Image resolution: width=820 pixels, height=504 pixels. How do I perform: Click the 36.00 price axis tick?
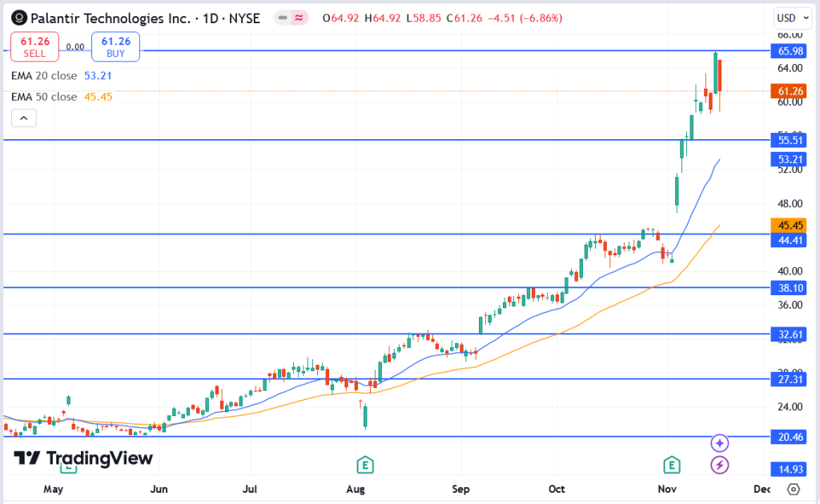click(790, 305)
